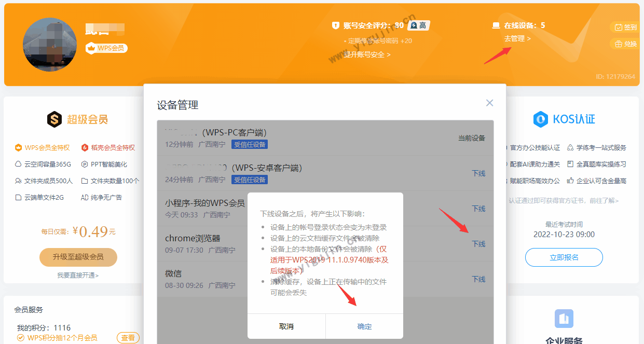Click the 签到 check-in button

point(625,27)
